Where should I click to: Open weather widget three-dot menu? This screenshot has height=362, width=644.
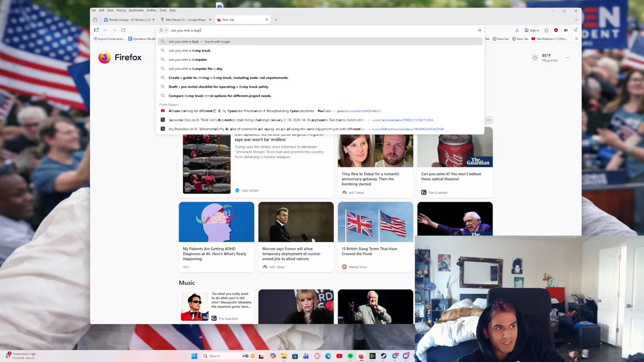(567, 58)
